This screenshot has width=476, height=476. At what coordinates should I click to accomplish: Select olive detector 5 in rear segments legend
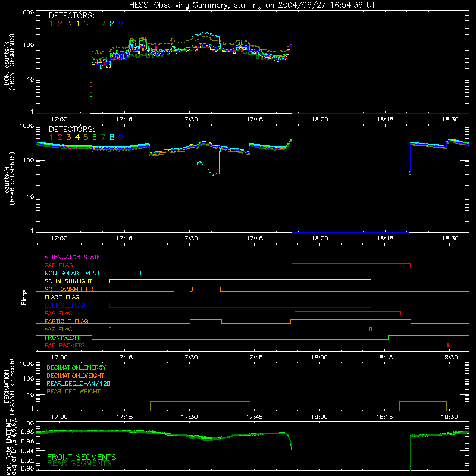[x=86, y=137]
